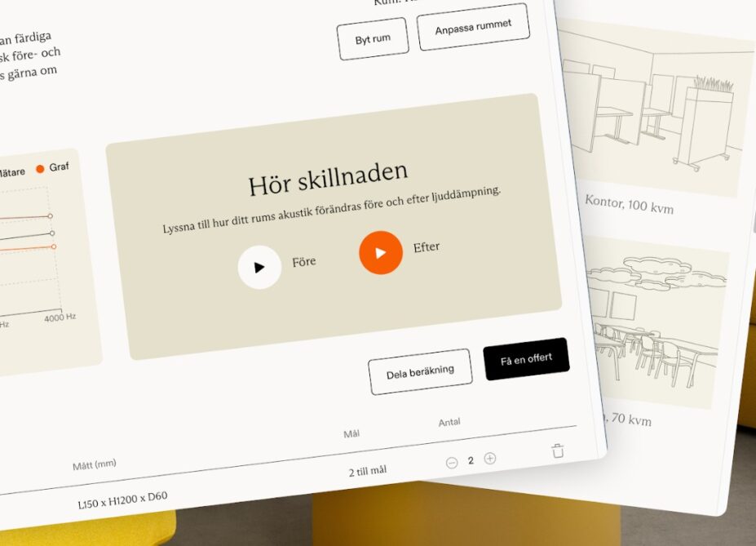Image resolution: width=756 pixels, height=546 pixels.
Task: Click the "Kontor, 100 kvm" label
Action: pyautogui.click(x=629, y=204)
